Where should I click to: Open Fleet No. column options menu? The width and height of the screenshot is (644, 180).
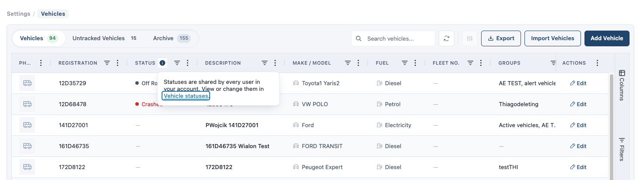[x=481, y=63]
